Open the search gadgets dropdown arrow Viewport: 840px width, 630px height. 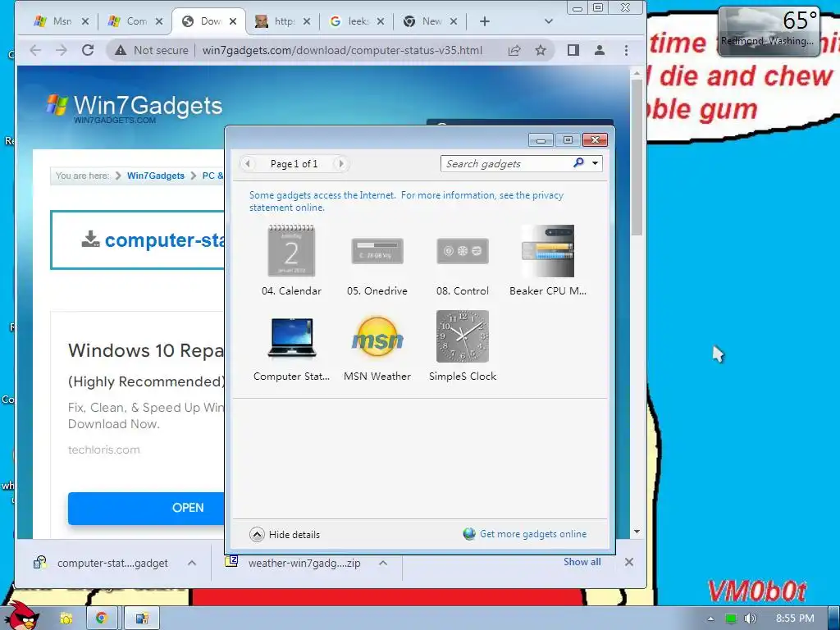[x=595, y=163]
